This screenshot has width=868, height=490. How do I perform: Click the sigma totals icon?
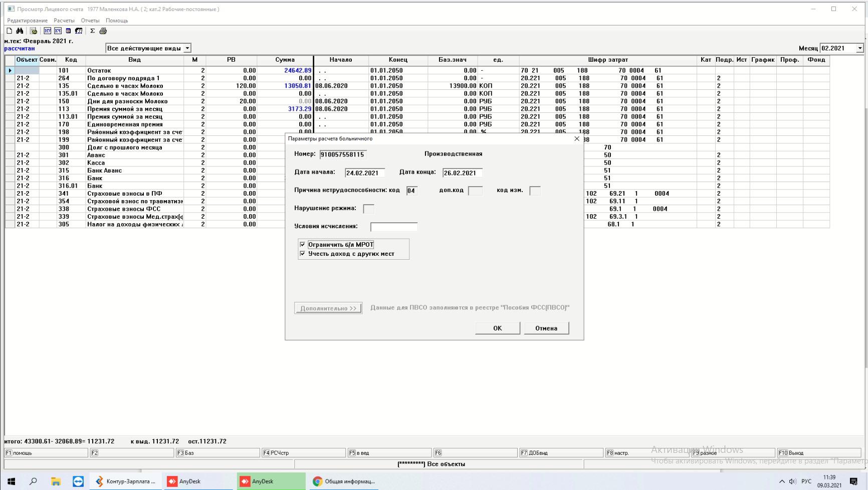tap(93, 31)
